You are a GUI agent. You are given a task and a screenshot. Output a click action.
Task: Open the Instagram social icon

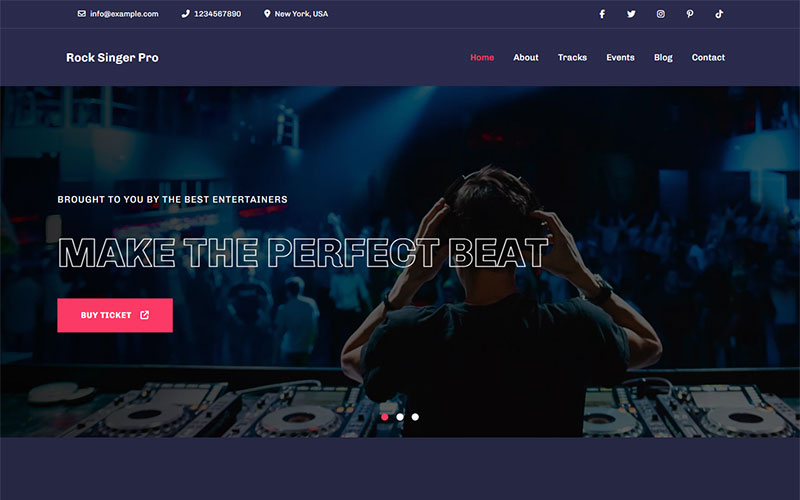(x=661, y=14)
